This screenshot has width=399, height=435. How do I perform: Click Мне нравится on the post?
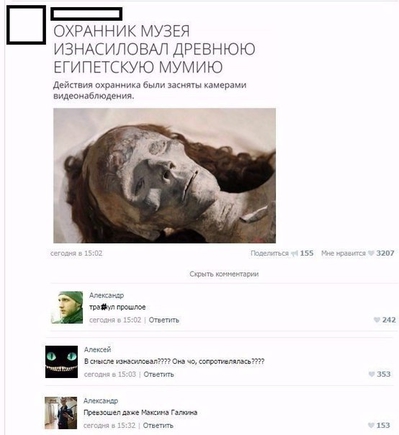coord(343,253)
